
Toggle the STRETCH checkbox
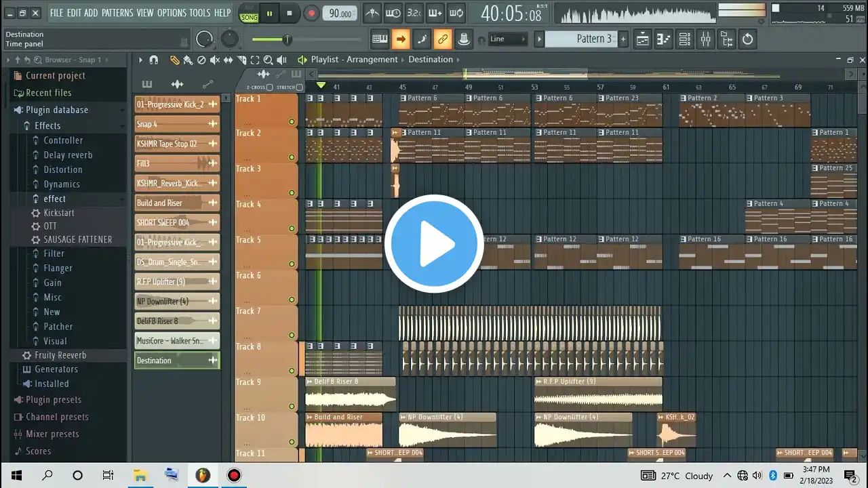click(299, 87)
